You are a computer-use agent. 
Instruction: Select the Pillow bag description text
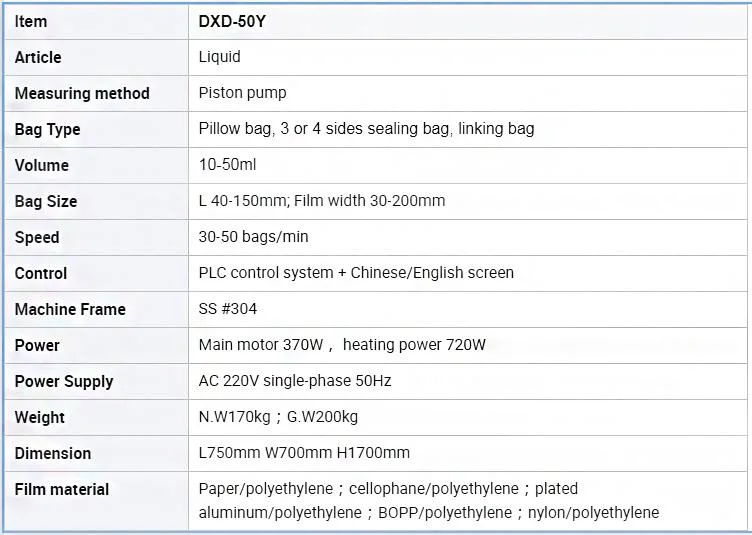point(366,129)
